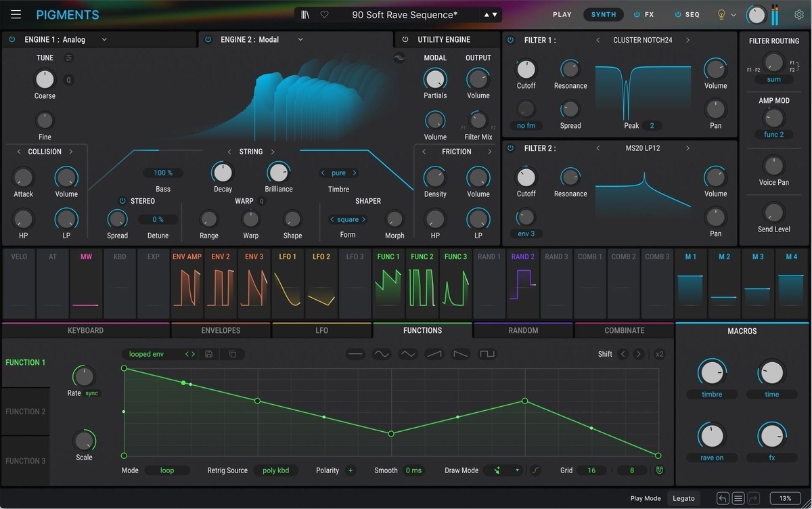Open the Draw Mode dropdown
812x509 pixels.
pos(504,470)
